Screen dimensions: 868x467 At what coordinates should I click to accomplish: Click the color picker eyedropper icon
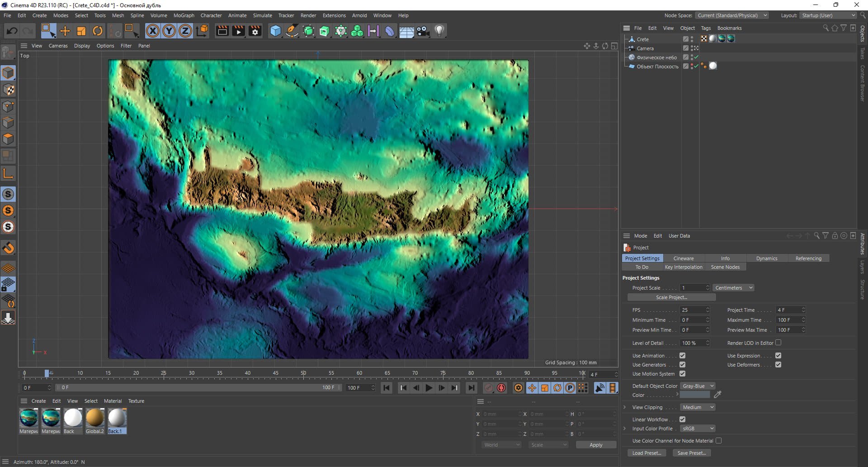717,395
